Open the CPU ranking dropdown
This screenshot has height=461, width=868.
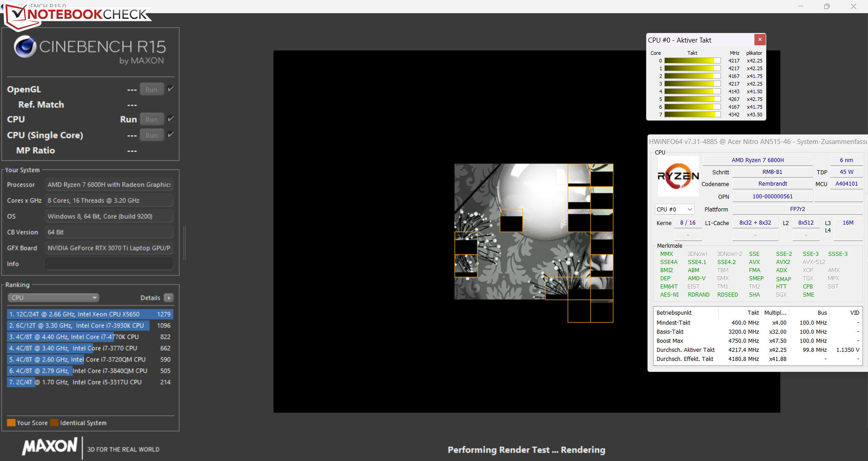(53, 298)
